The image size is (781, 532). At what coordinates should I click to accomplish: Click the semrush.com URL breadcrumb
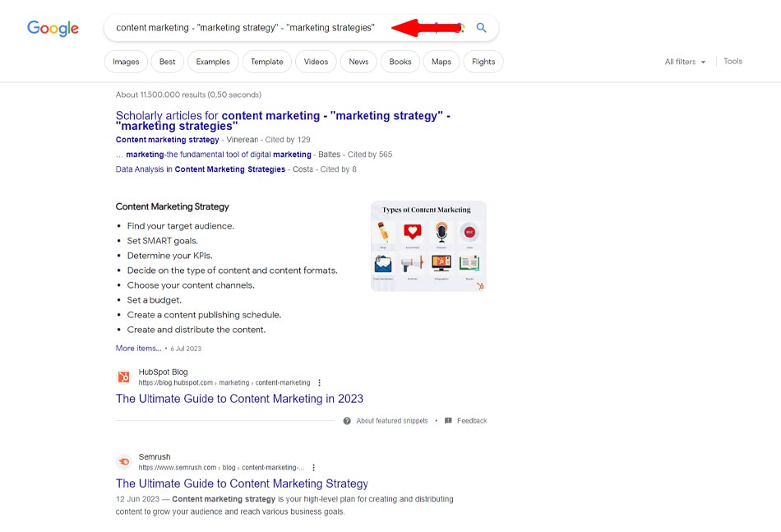221,467
